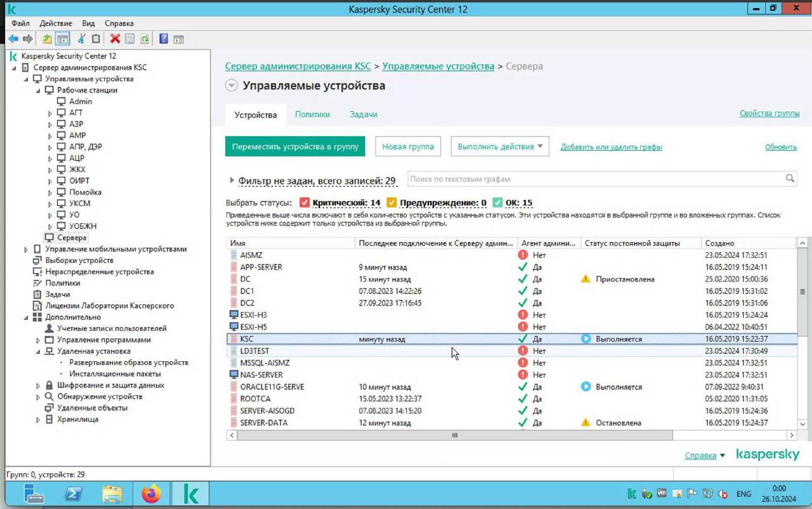The width and height of the screenshot is (812, 509).
Task: Expand the ЖКХ tree node
Action: coord(50,169)
